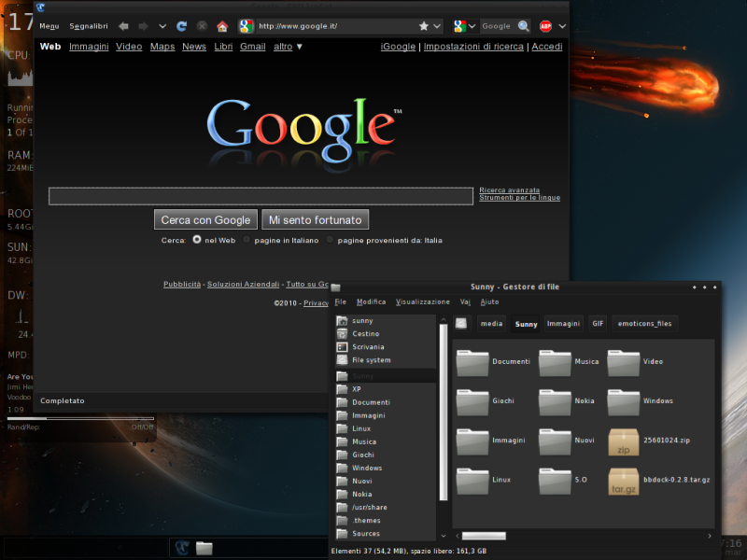This screenshot has height=560, width=747.
Task: Open the Gmail link
Action: coord(252,46)
